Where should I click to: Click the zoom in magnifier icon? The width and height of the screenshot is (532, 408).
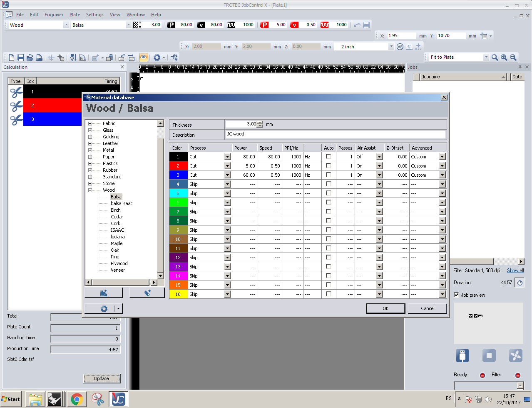504,58
